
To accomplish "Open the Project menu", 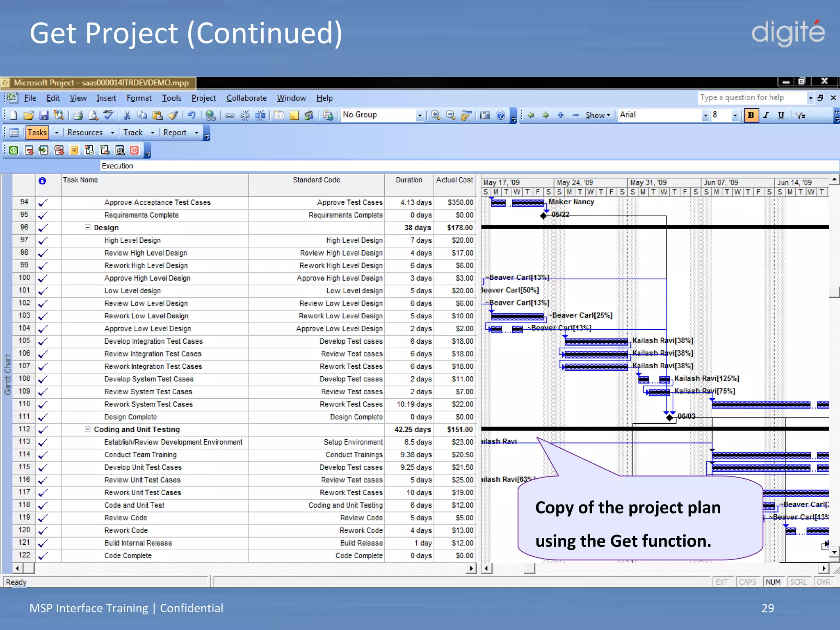I will (204, 98).
